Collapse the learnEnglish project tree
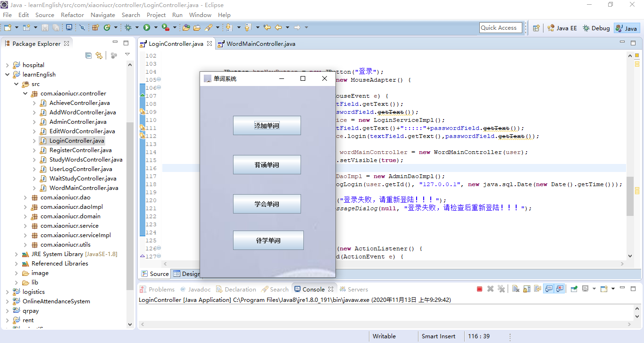The height and width of the screenshot is (343, 644). click(8, 74)
